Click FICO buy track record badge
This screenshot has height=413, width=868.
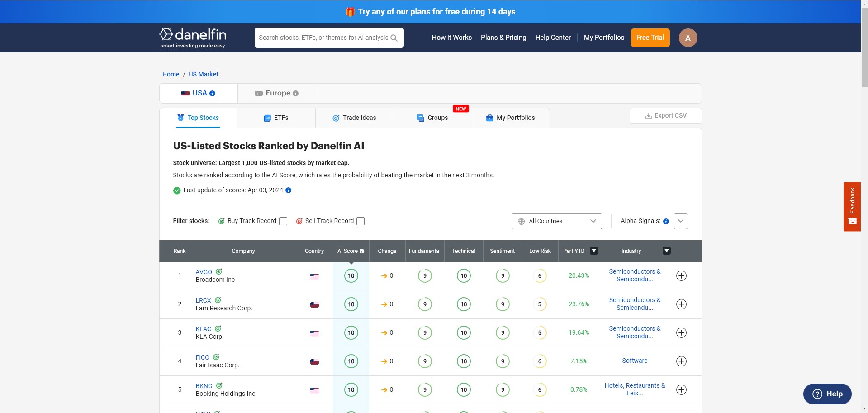pos(216,357)
